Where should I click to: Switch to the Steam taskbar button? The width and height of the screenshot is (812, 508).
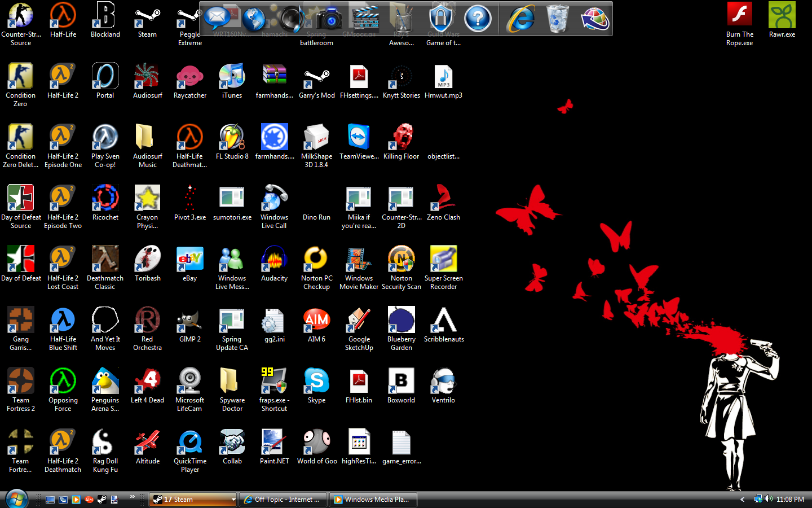(x=189, y=500)
